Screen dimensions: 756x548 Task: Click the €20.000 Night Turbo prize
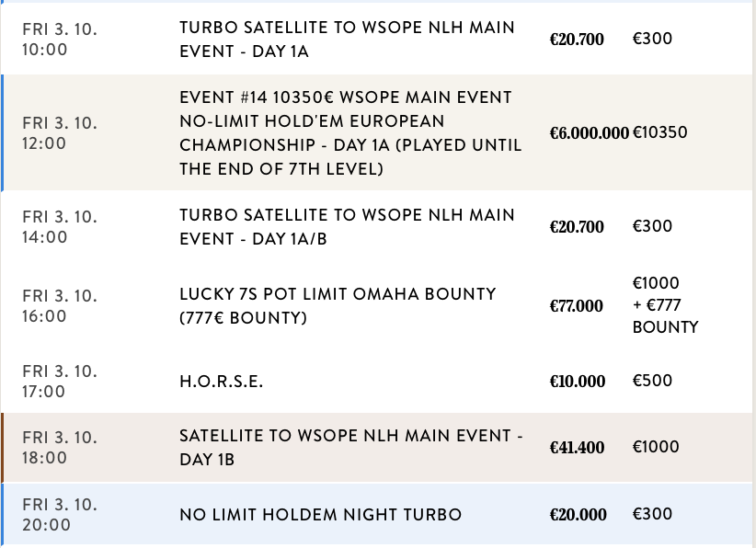coord(578,515)
